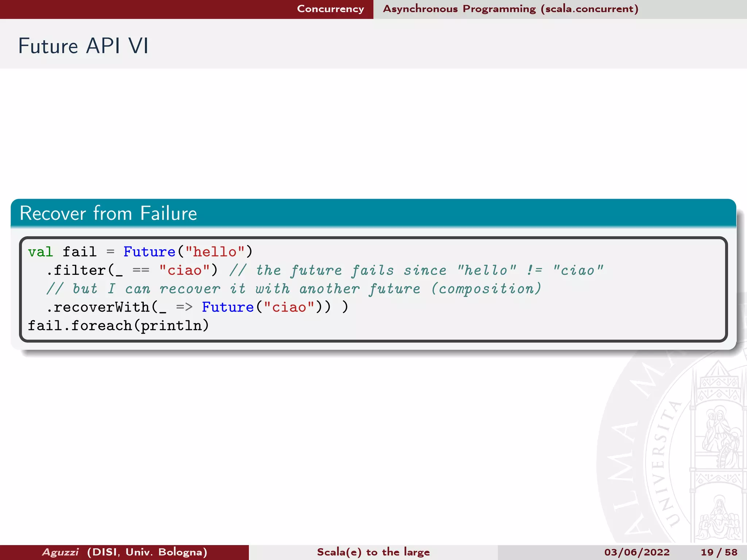The width and height of the screenshot is (747, 560).
Task: Click the date 03/06/2022 in footer
Action: point(637,552)
